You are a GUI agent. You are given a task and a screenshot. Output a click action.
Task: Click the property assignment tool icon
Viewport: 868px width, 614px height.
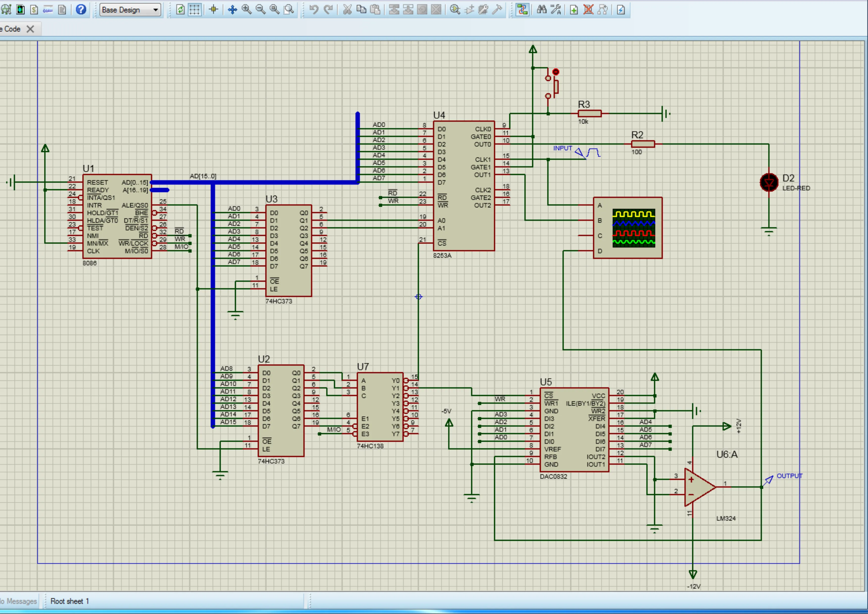pos(555,10)
